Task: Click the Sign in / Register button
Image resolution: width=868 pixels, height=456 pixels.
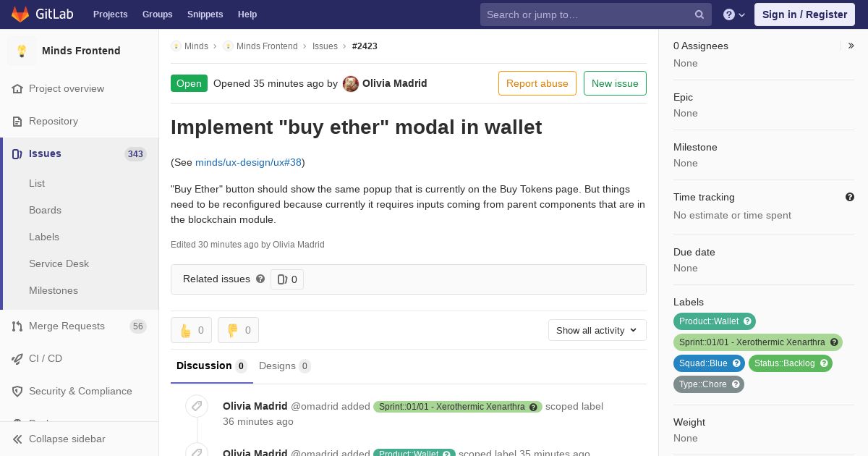Action: (804, 14)
